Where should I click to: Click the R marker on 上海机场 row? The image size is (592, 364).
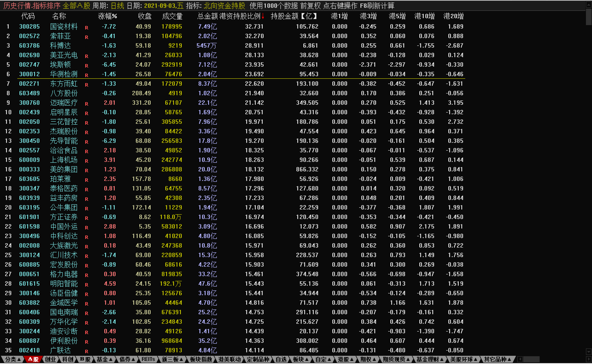87,161
